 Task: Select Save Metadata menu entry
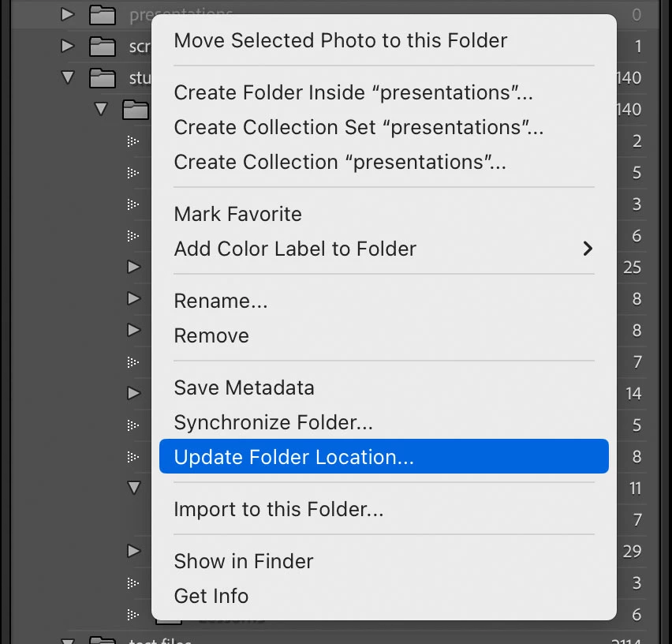pyautogui.click(x=244, y=388)
